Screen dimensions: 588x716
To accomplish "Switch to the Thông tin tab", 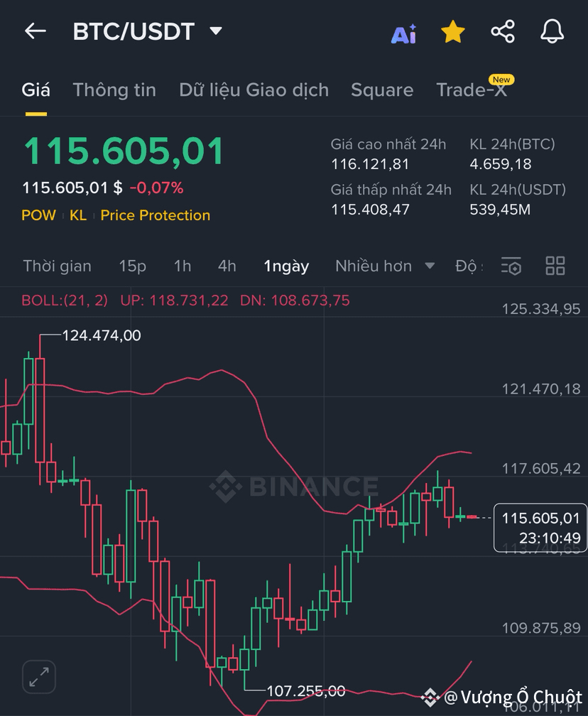I will tap(114, 90).
